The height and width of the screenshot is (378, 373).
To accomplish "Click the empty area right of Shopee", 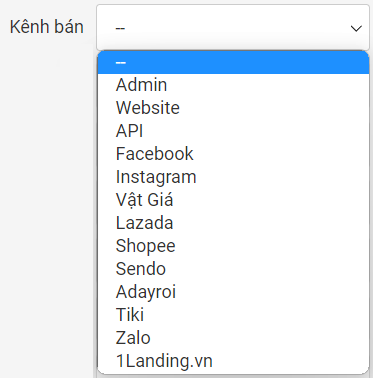I will [272, 246].
